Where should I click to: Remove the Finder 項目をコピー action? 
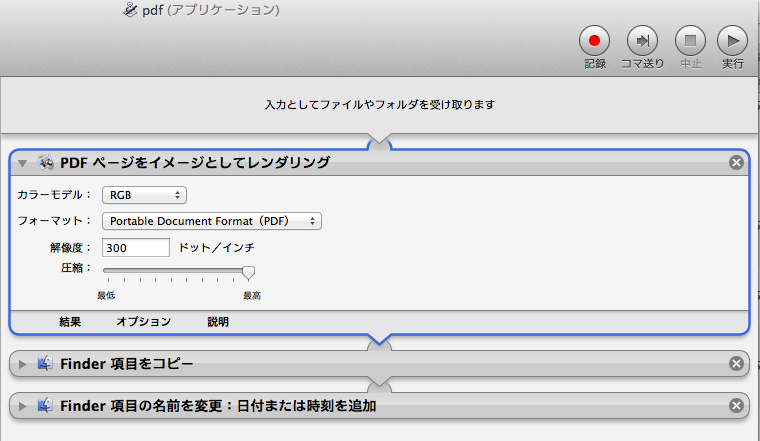736,363
